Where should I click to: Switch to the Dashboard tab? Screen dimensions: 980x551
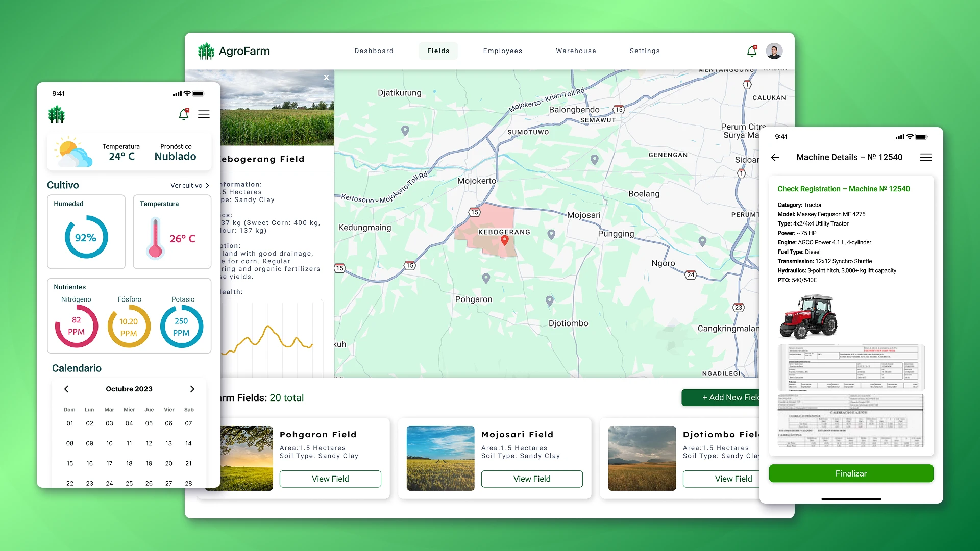374,51
